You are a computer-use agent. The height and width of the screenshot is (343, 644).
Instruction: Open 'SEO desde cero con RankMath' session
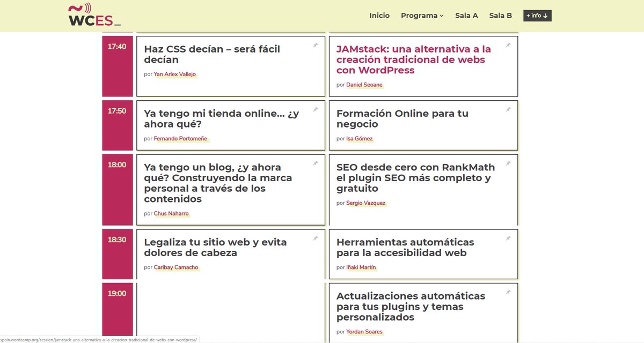point(416,177)
